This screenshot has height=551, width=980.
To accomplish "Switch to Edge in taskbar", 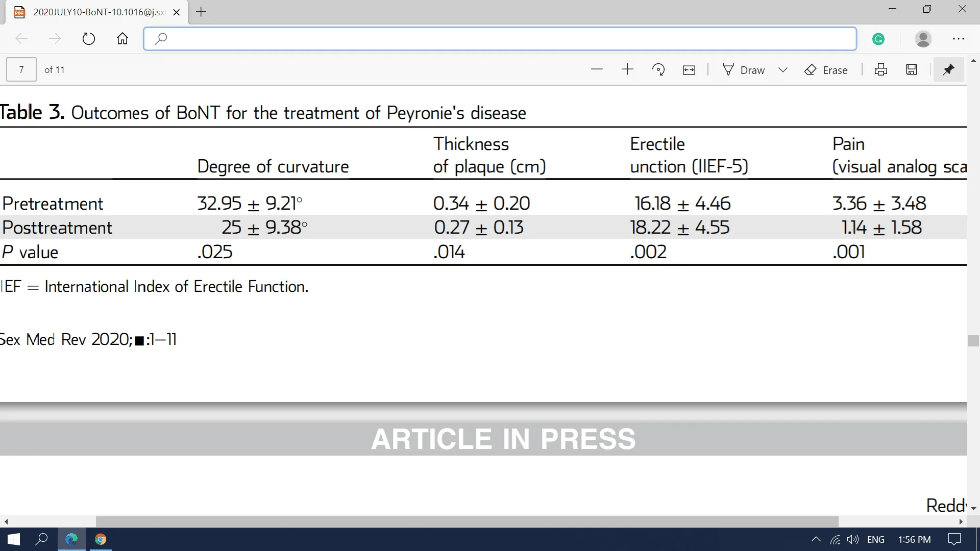I will (x=71, y=539).
